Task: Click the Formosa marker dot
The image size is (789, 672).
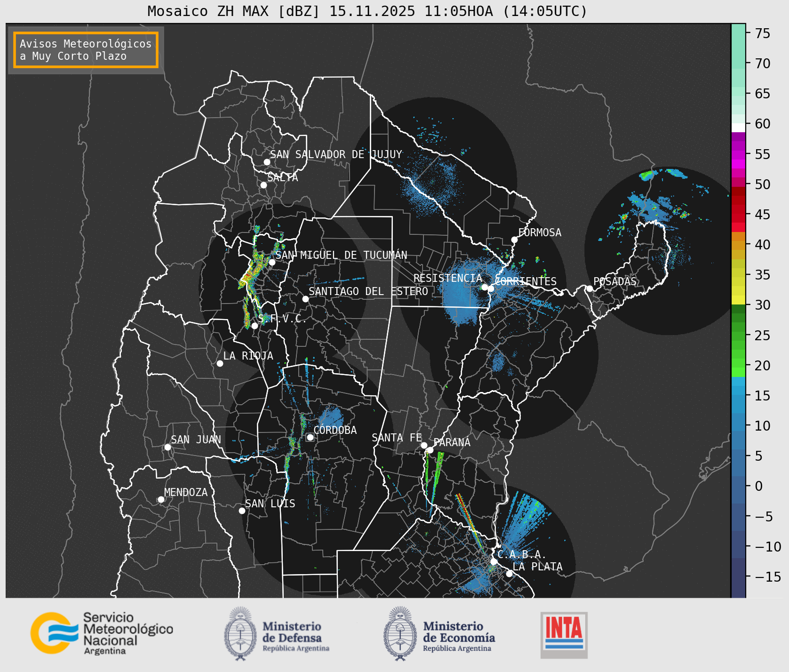Action: click(514, 240)
